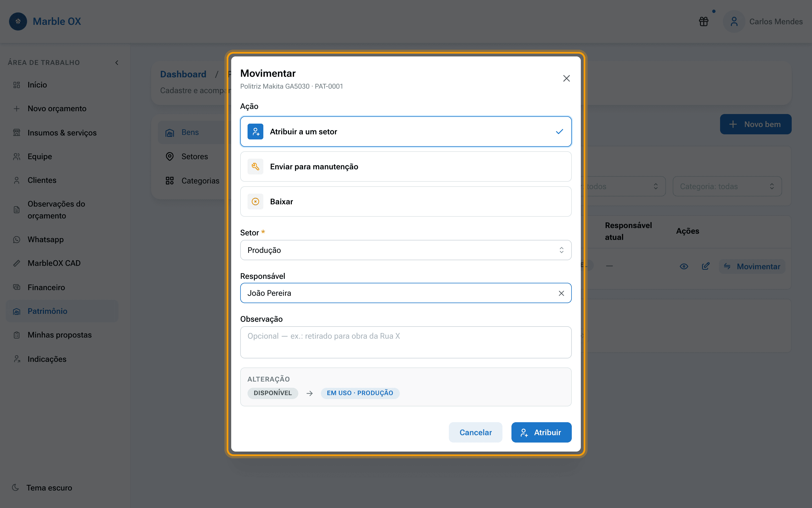
Task: Click the moon icon for Tema escuro
Action: click(x=16, y=487)
